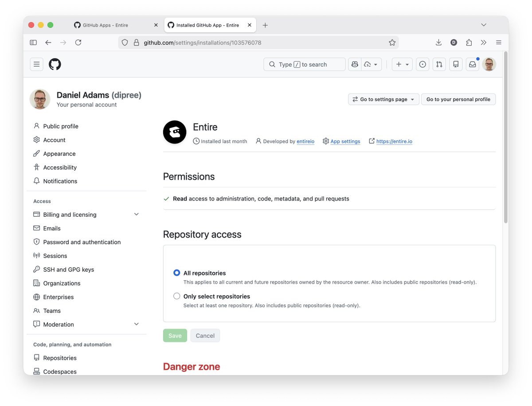Click the padlock site info icon
This screenshot has height=406, width=532.
[136, 43]
